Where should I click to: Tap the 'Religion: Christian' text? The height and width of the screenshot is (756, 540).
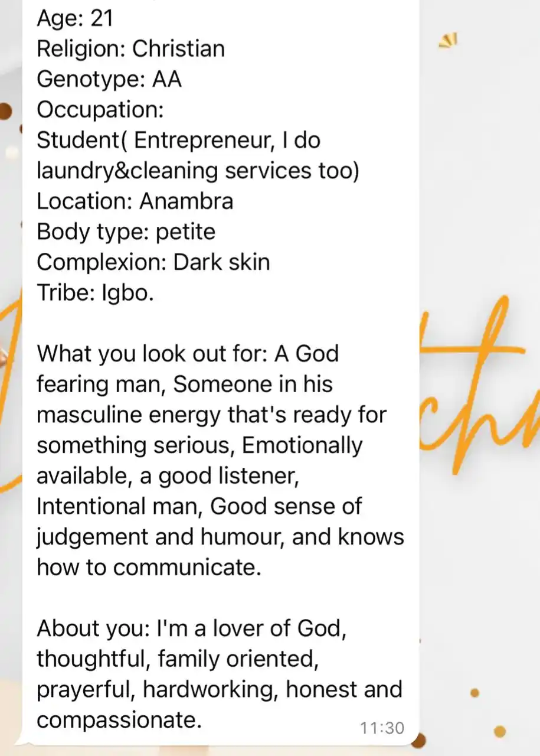[x=130, y=48]
